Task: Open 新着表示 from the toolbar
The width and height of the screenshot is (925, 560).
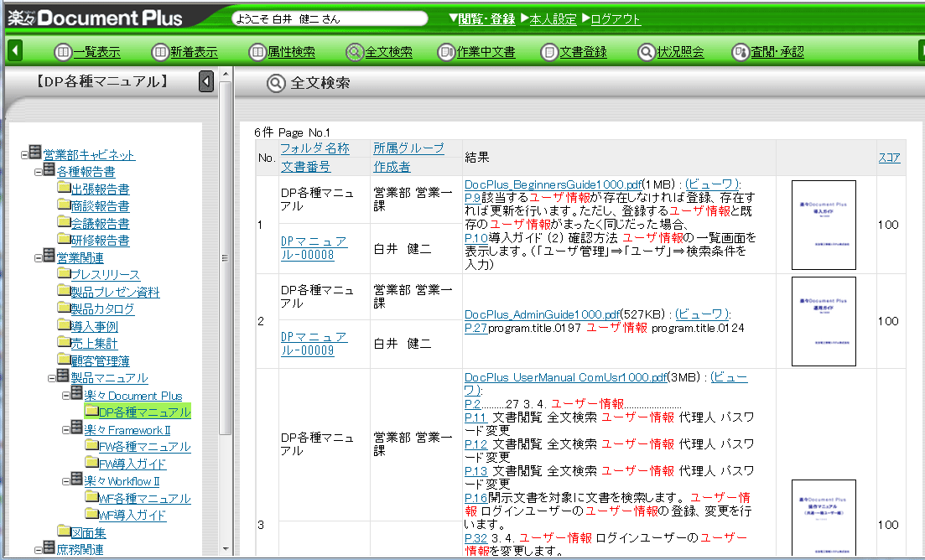Action: [x=160, y=52]
